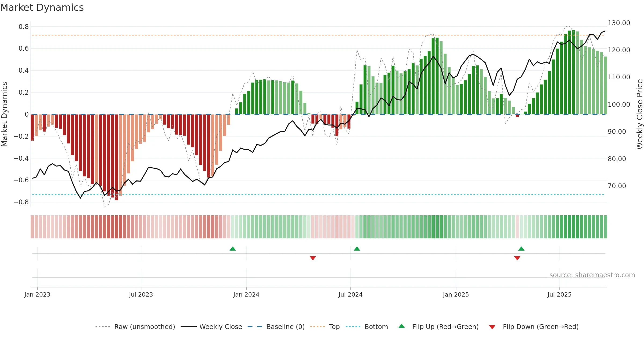The image size is (644, 362).
Task: Click the Raw (unsmoothed) legend entry
Action: point(135,327)
